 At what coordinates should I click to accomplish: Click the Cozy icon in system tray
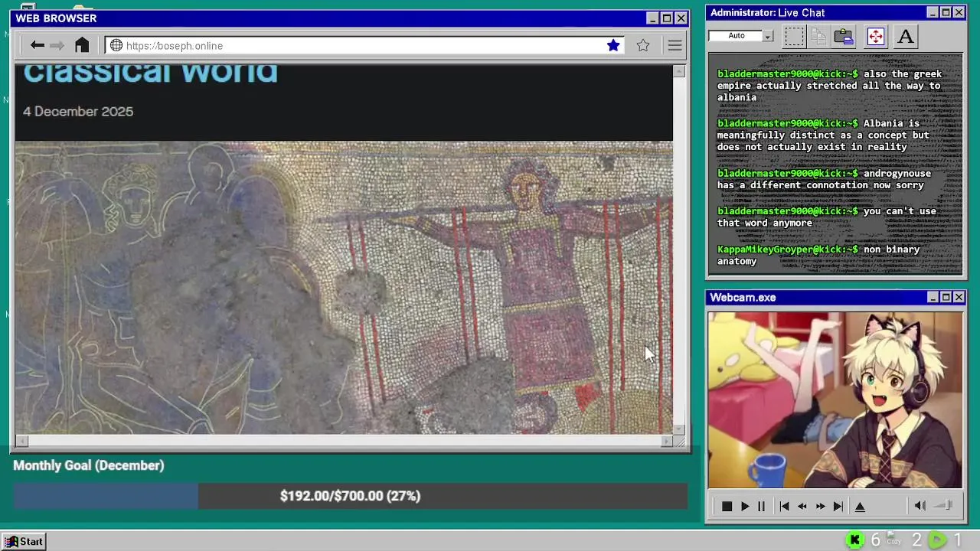pos(893,540)
